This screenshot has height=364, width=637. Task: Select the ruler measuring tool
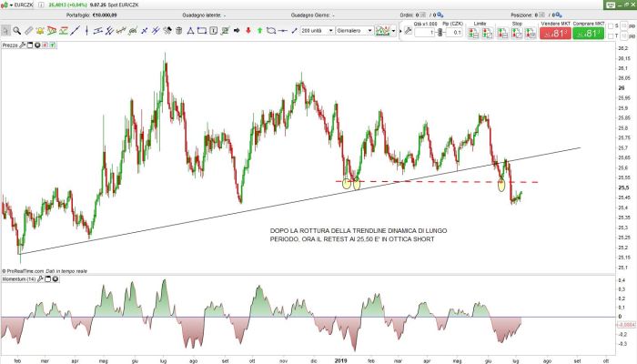tap(30, 31)
